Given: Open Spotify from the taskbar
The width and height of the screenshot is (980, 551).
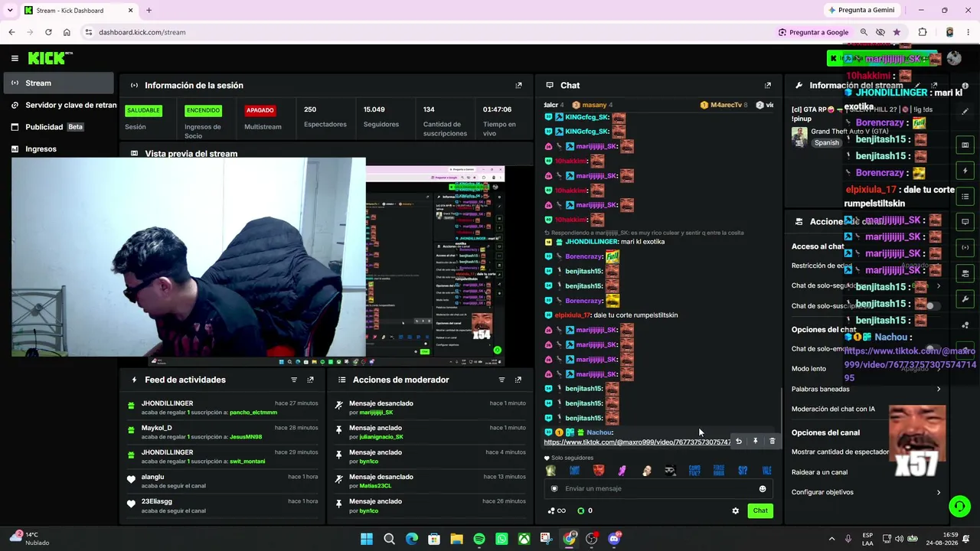Looking at the screenshot, I should pos(479,539).
